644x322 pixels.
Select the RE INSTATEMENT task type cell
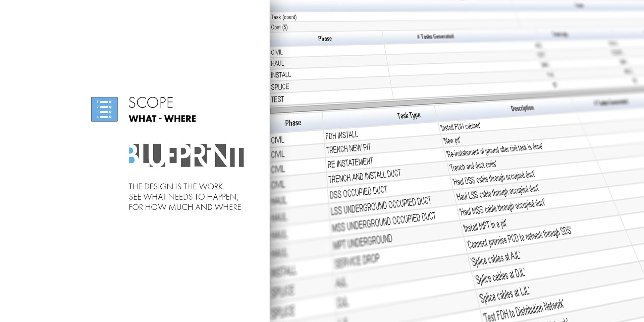(350, 163)
